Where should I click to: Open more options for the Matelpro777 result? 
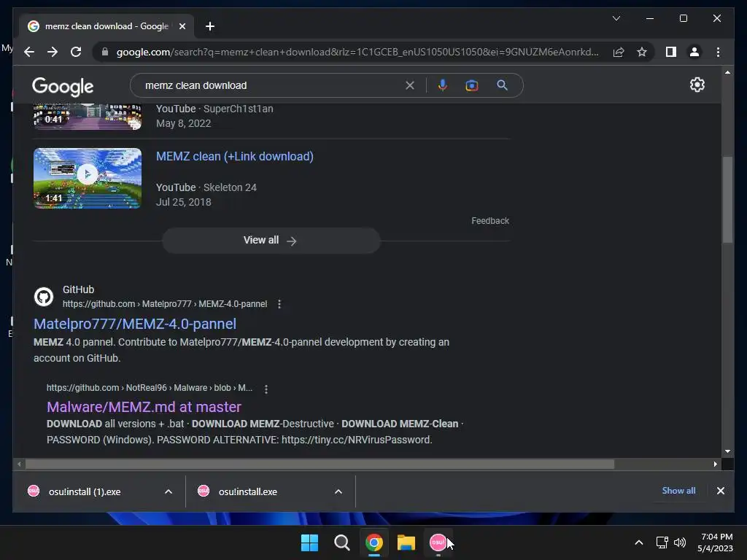279,304
